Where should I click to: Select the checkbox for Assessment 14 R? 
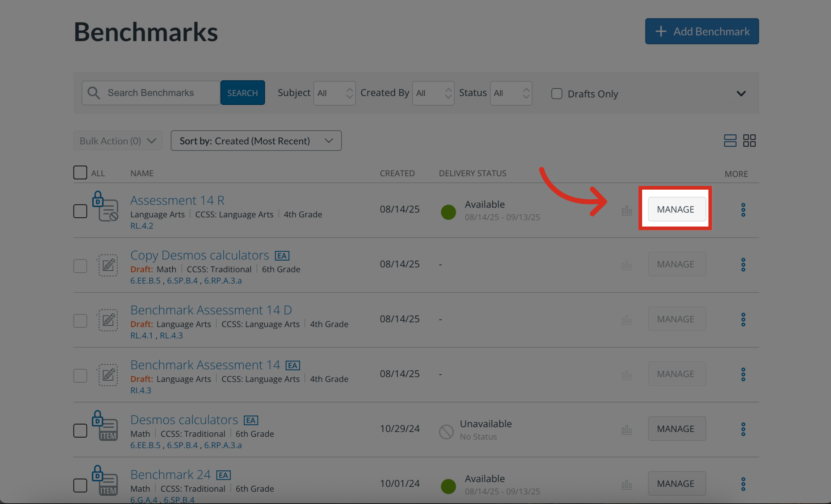click(x=80, y=211)
